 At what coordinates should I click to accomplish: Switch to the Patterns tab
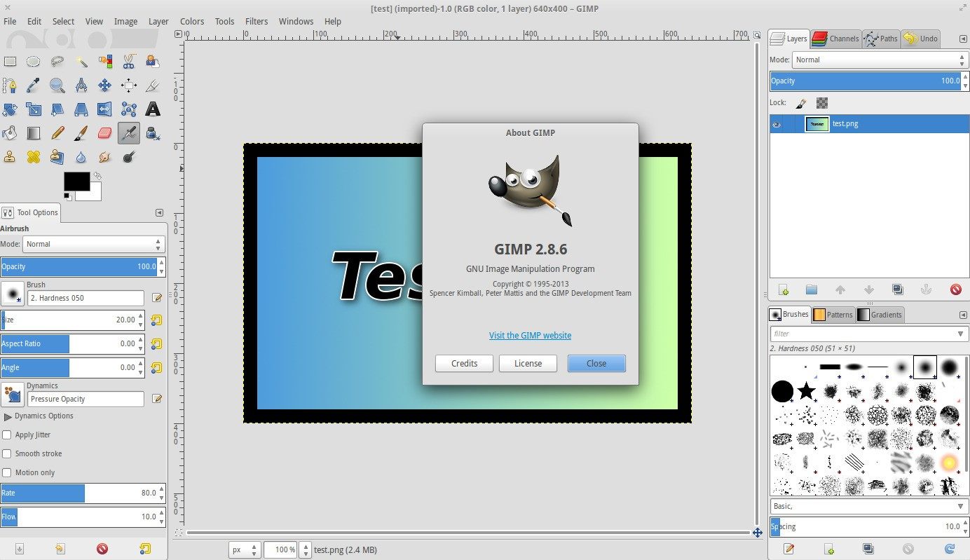(833, 315)
